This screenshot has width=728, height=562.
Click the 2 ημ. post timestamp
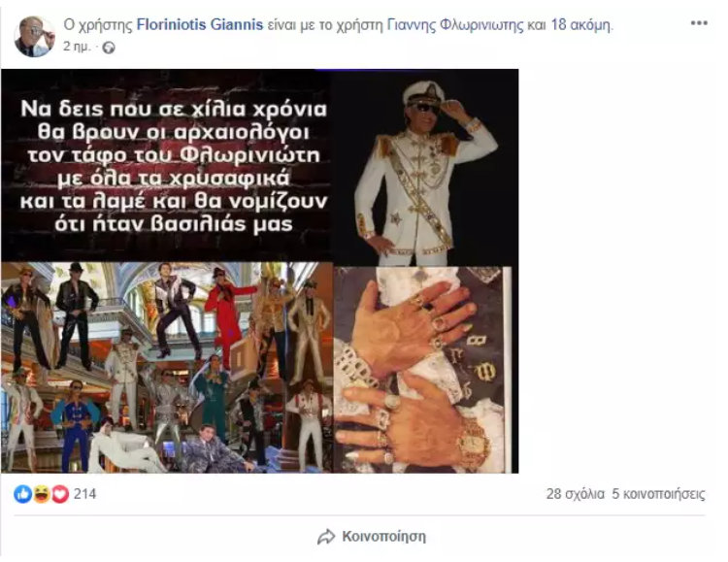[77, 47]
